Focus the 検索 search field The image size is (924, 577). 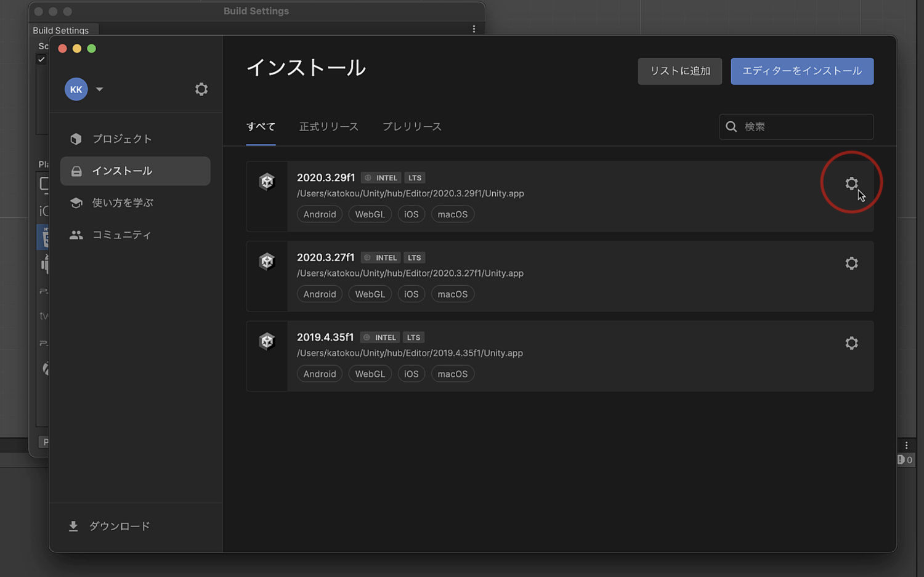(796, 127)
